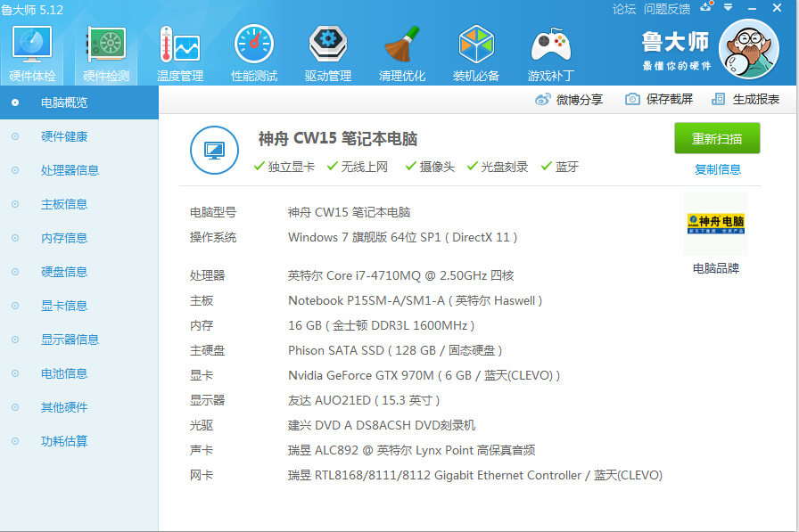Click the 复制信息 copy info link

tap(718, 169)
